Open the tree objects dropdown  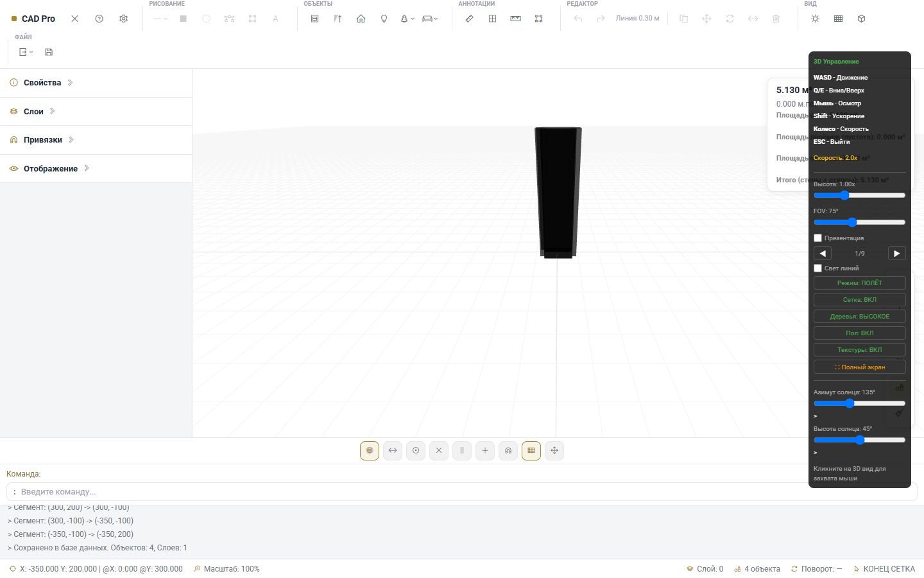click(407, 19)
